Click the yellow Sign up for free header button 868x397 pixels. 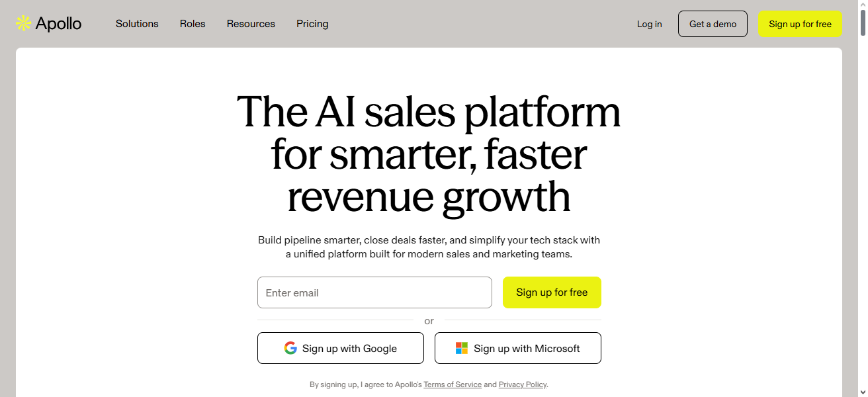pos(800,23)
